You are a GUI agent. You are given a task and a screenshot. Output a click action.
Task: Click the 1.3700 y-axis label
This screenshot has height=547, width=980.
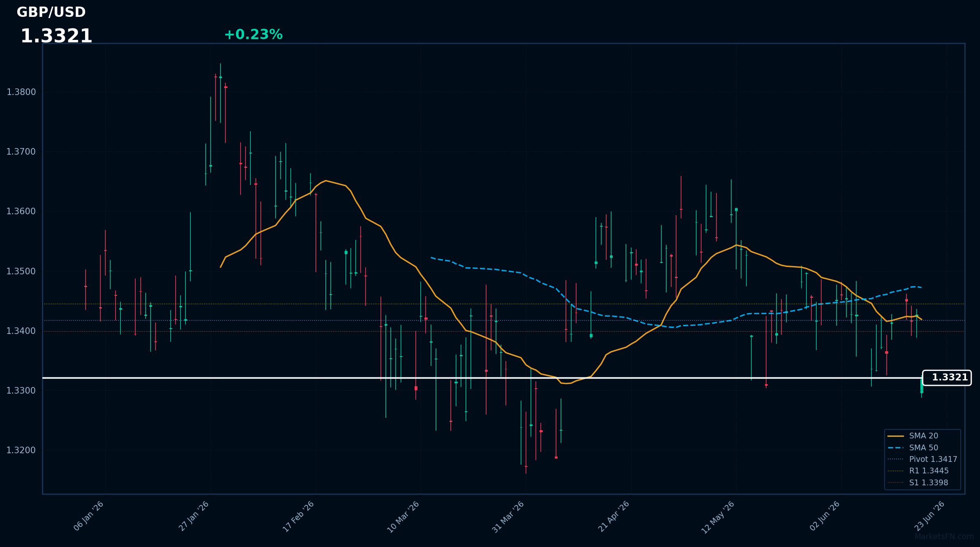click(x=21, y=152)
